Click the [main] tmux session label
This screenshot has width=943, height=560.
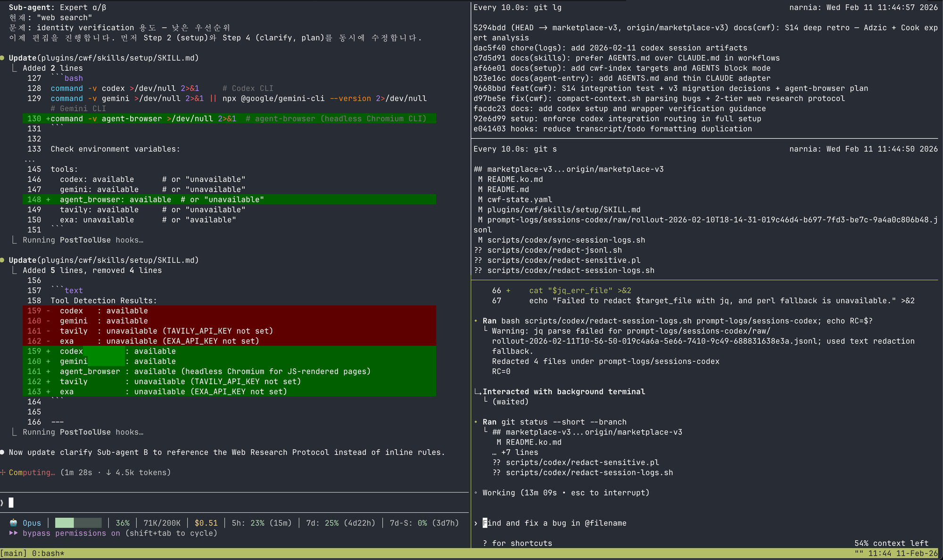point(13,553)
